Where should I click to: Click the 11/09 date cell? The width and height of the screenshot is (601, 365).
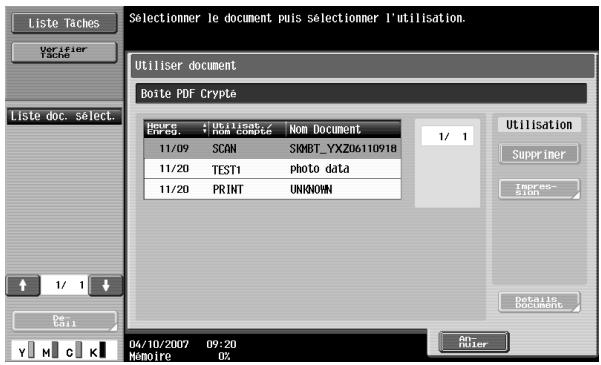pyautogui.click(x=174, y=148)
